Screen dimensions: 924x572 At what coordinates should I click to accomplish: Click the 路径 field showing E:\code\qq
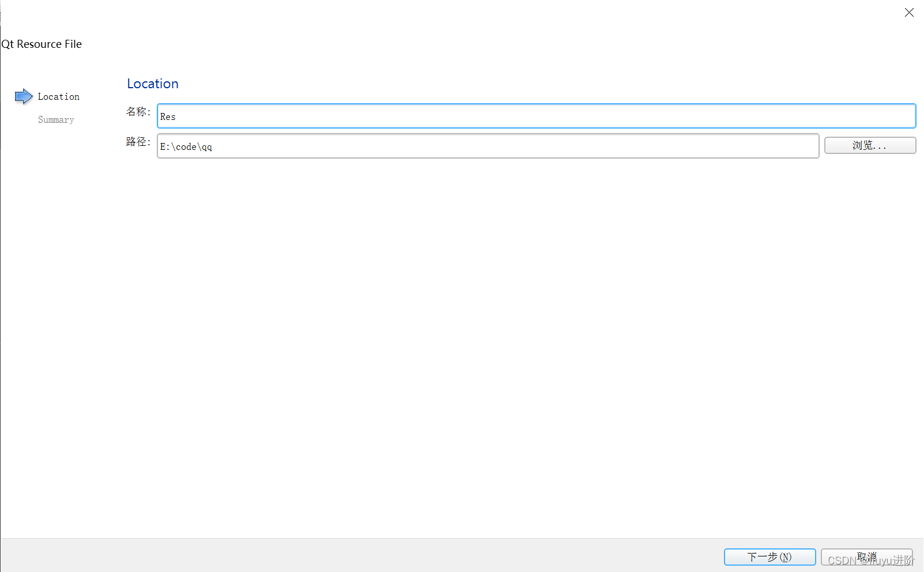point(488,146)
